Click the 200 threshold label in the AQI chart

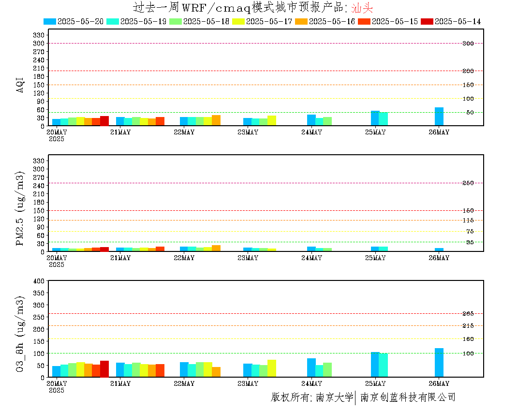468,71
